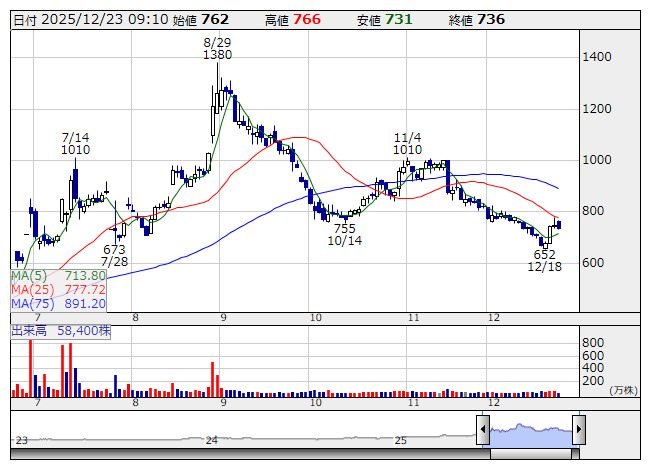This screenshot has height=470, width=653.
Task: Click the 1000 price axis label
Action: tap(597, 160)
